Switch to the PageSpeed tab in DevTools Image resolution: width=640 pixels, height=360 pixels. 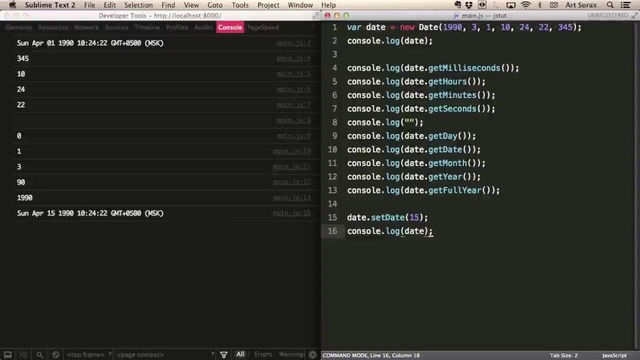263,27
